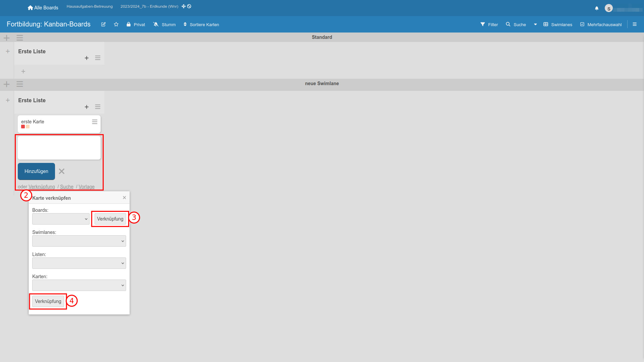This screenshot has height=362, width=644.
Task: Open the Boards dropdown
Action: (x=61, y=219)
